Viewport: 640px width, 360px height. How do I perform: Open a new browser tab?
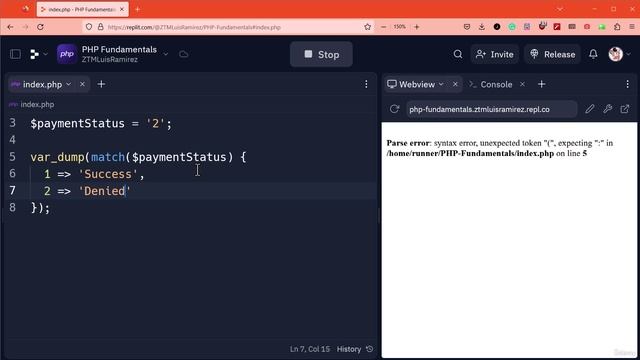(x=138, y=9)
